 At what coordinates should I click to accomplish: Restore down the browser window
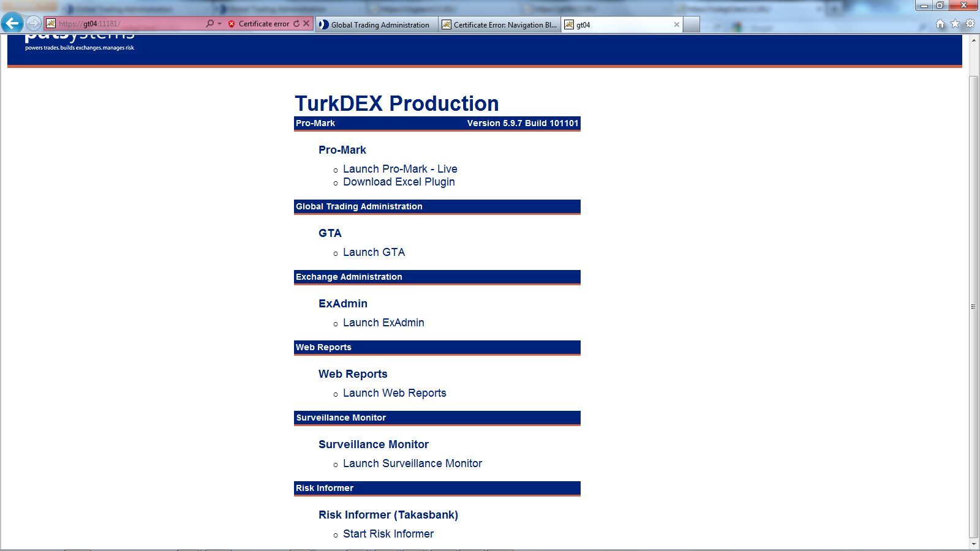(x=940, y=6)
